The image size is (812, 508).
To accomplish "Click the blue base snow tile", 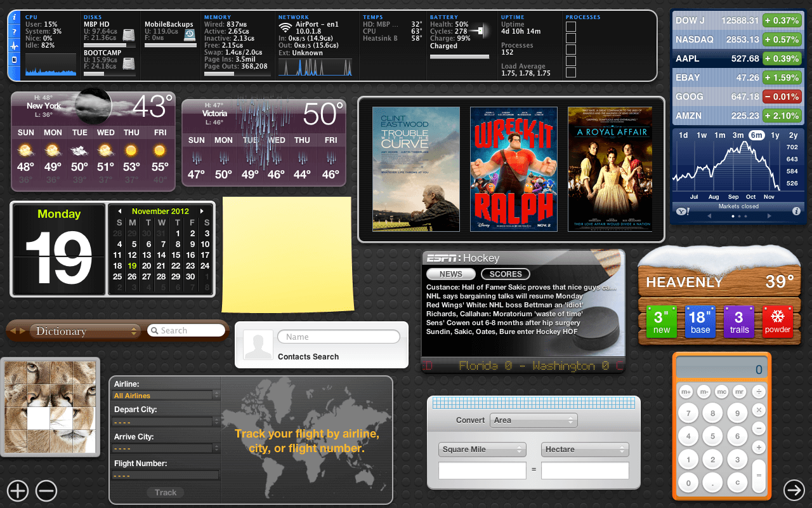I will (700, 322).
